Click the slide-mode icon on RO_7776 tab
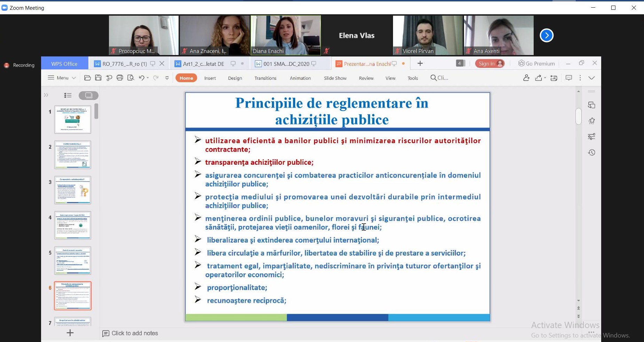 pyautogui.click(x=152, y=63)
